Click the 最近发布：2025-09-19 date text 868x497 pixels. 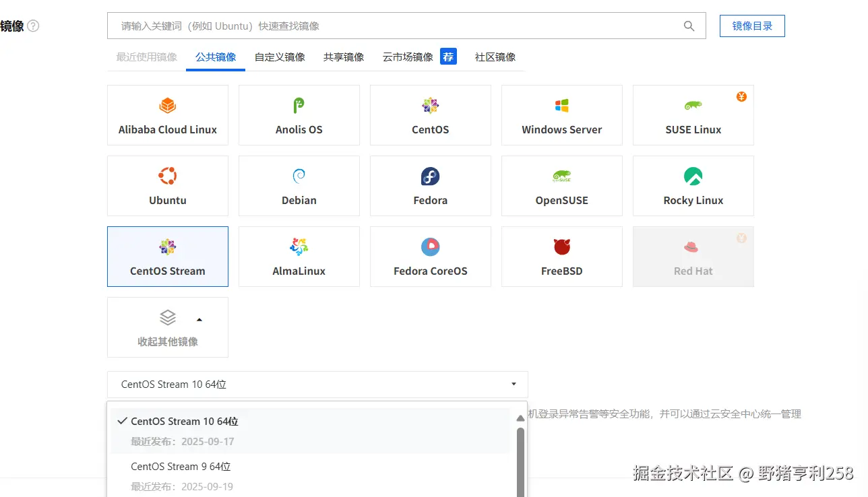183,486
